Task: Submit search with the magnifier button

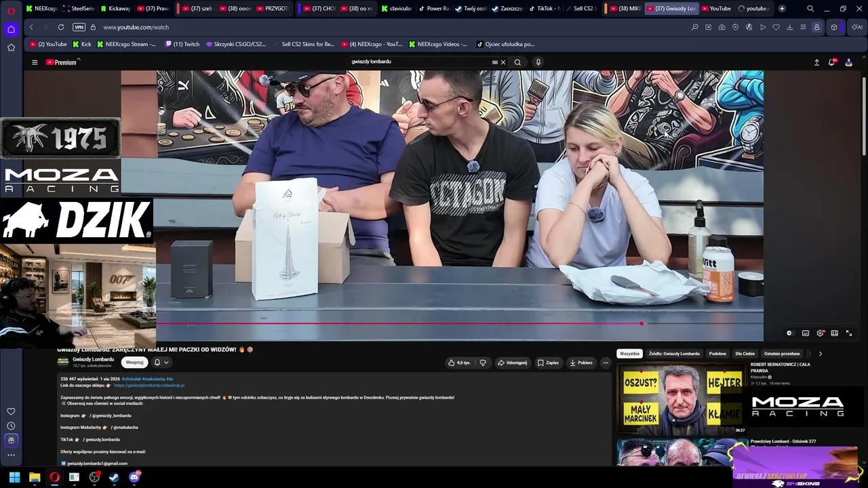Action: click(517, 62)
